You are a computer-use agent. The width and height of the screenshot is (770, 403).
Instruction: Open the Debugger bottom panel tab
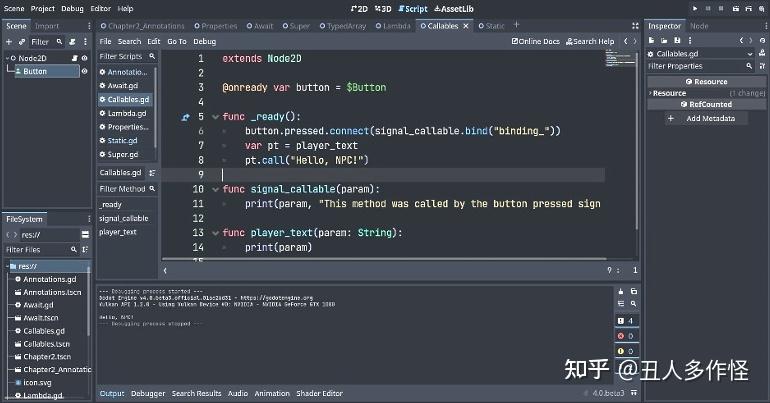click(148, 393)
